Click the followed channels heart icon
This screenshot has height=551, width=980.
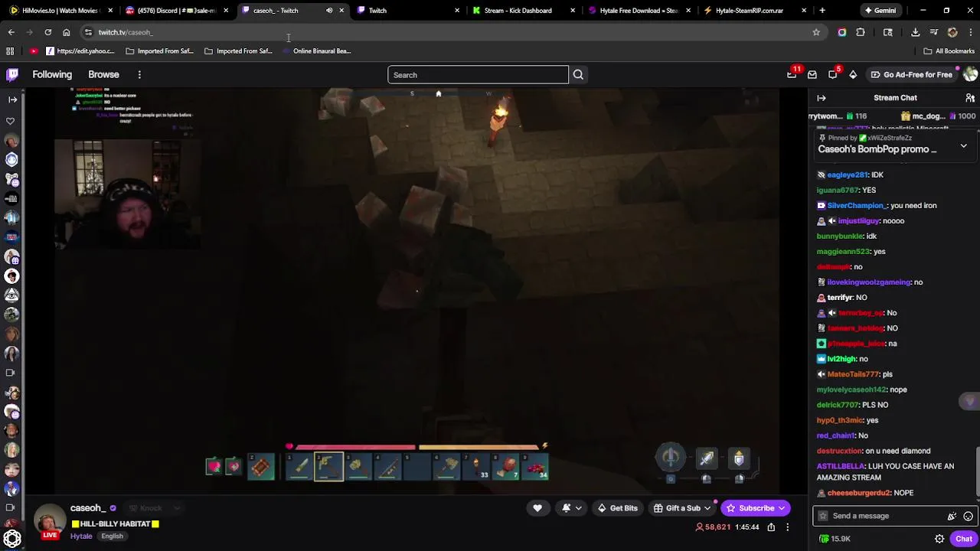[11, 121]
